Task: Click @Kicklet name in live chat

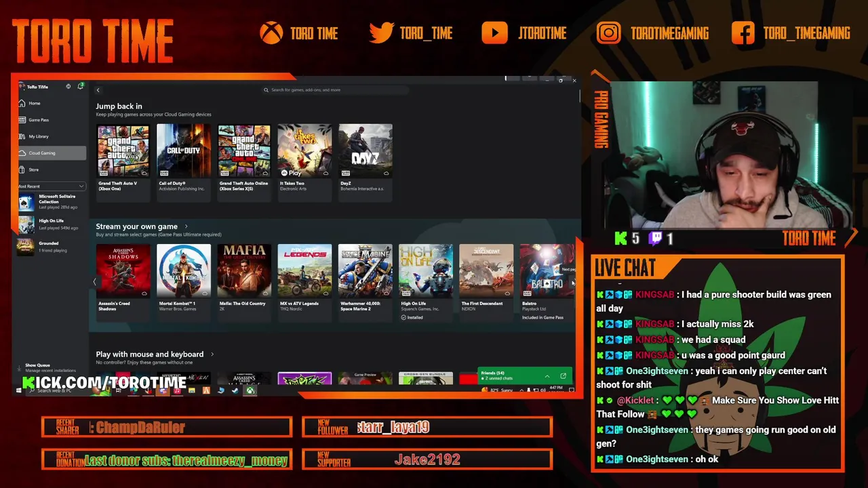Action: [x=635, y=401]
